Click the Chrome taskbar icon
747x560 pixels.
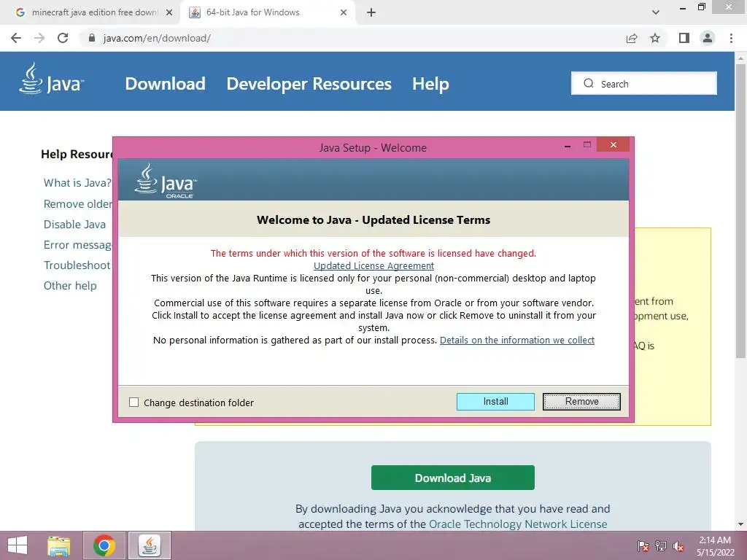click(104, 545)
